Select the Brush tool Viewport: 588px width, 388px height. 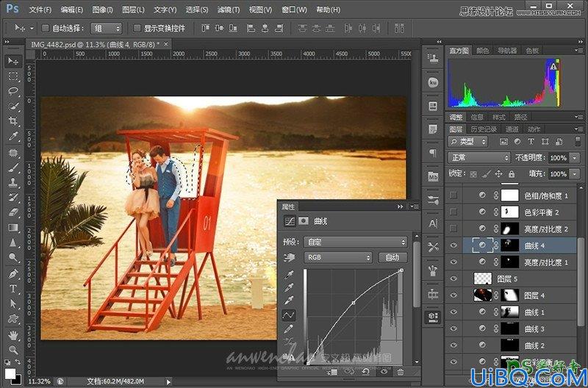(x=13, y=168)
